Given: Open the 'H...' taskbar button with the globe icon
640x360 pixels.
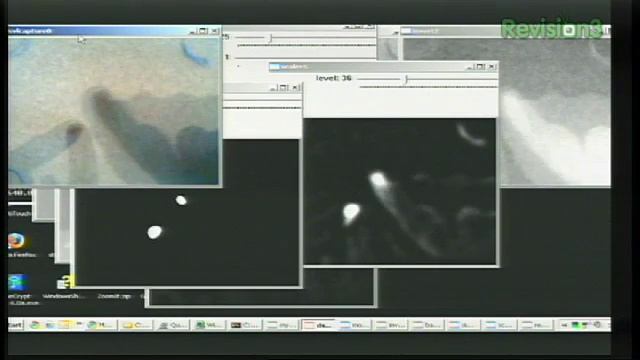Looking at the screenshot, I should coord(101,325).
